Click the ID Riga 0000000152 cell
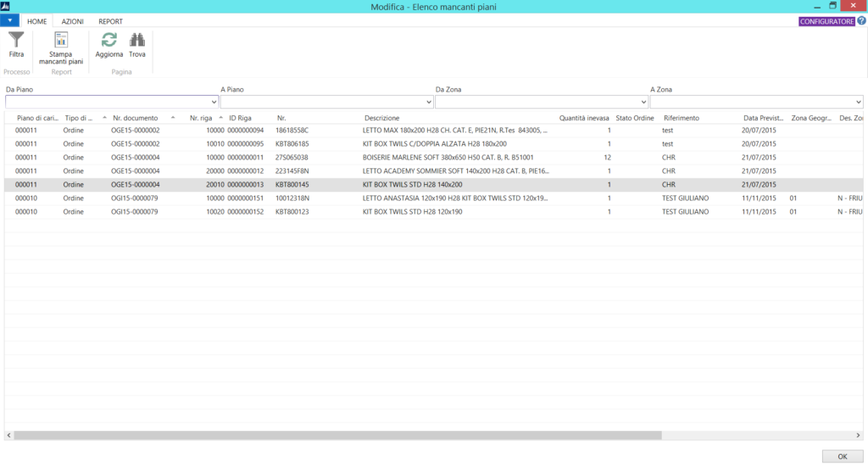Screen dimensions: 868x464 [245, 211]
